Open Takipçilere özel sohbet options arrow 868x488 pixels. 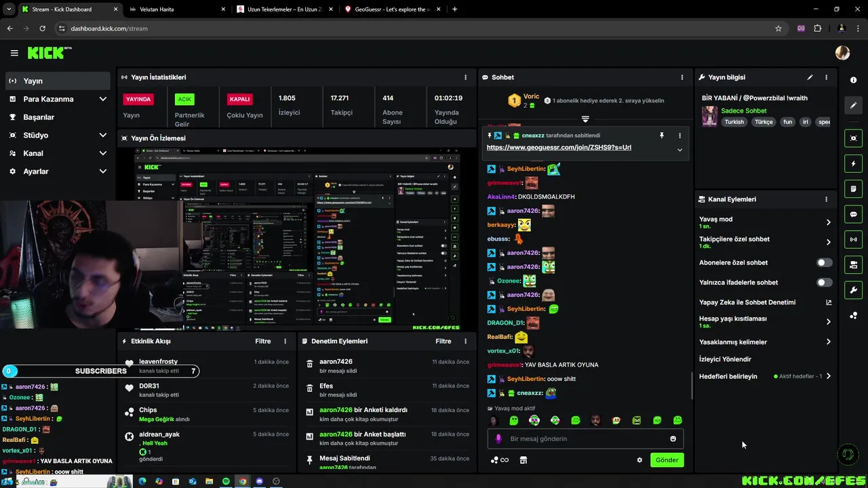[828, 242]
